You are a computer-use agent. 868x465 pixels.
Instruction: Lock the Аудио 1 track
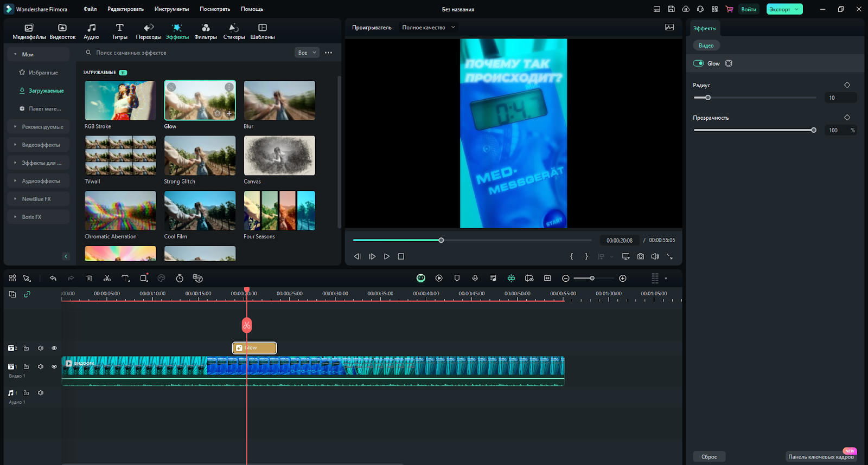point(26,392)
